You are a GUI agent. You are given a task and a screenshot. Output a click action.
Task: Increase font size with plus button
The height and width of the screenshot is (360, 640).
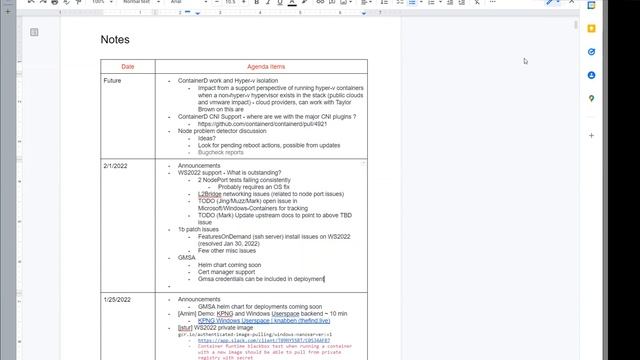click(244, 2)
